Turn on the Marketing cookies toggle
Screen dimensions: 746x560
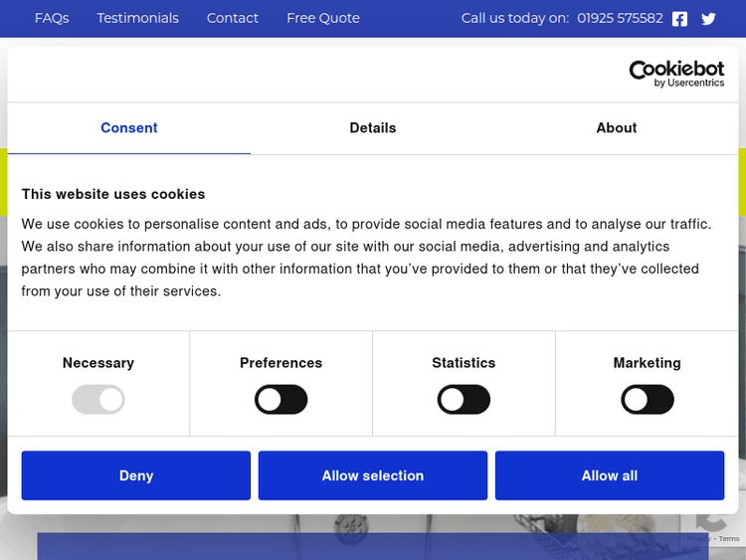click(x=648, y=400)
